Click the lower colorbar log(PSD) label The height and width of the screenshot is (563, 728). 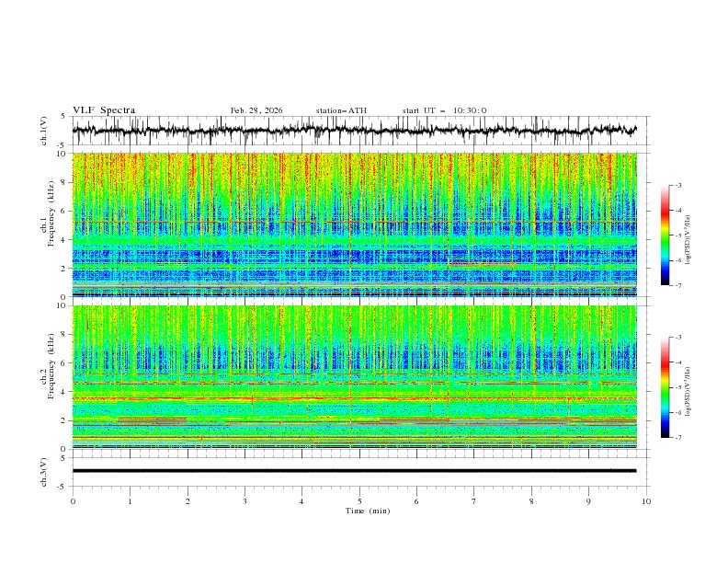tap(688, 392)
